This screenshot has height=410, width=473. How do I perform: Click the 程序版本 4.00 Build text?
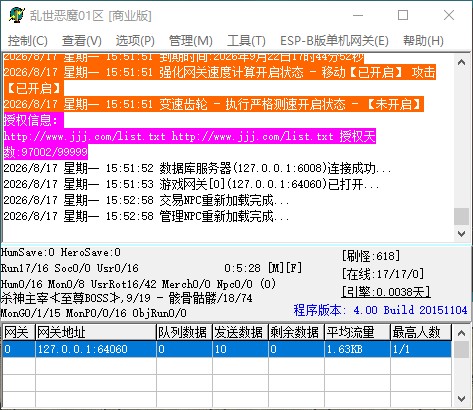coord(380,310)
